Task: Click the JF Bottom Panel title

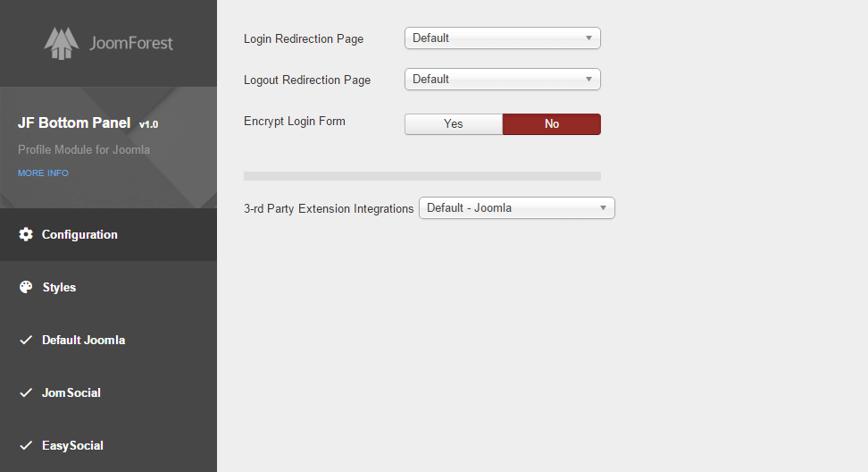Action: (74, 123)
